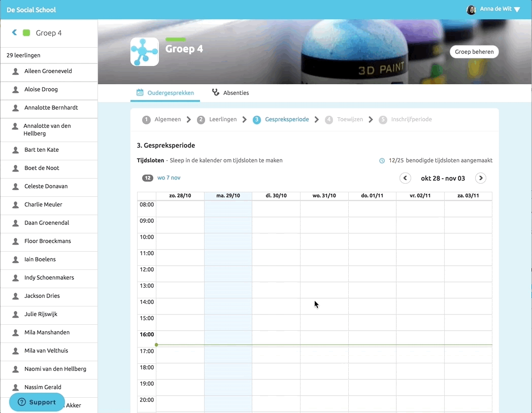Open the Absenties tab
This screenshot has height=413, width=532.
230,93
